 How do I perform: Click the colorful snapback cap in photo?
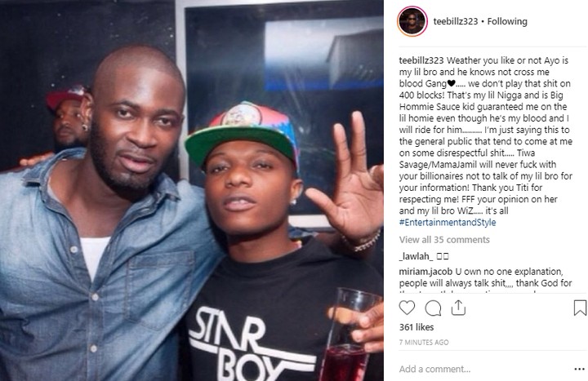242,131
